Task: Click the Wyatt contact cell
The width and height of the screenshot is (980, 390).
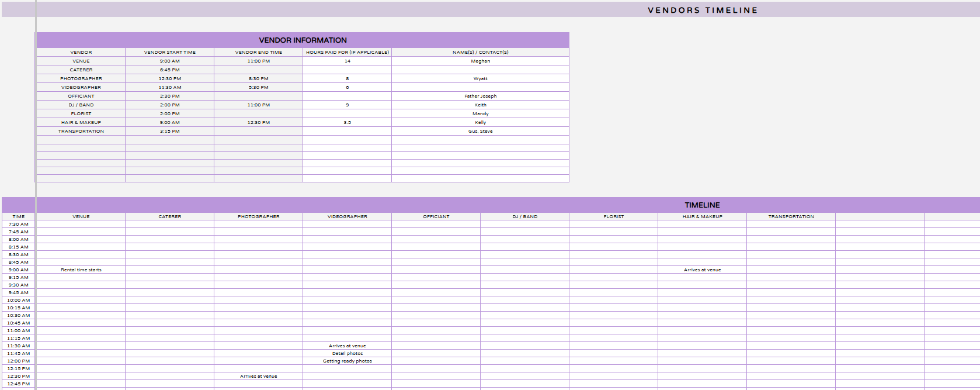Action: (480, 78)
